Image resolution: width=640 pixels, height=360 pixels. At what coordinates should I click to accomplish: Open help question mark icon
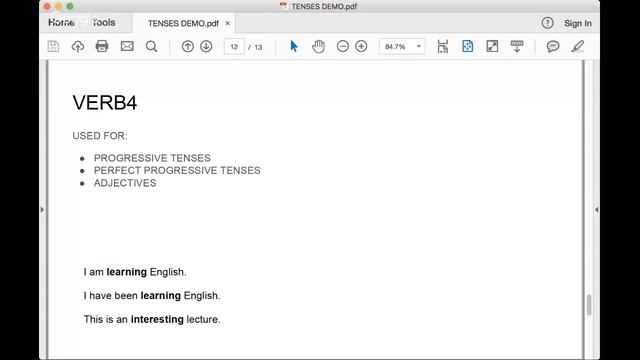[547, 23]
